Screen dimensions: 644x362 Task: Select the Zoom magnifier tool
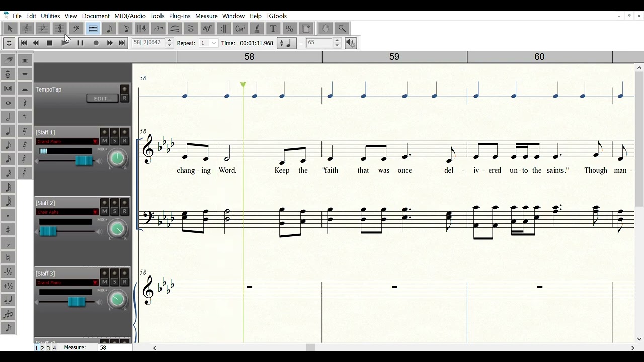342,29
